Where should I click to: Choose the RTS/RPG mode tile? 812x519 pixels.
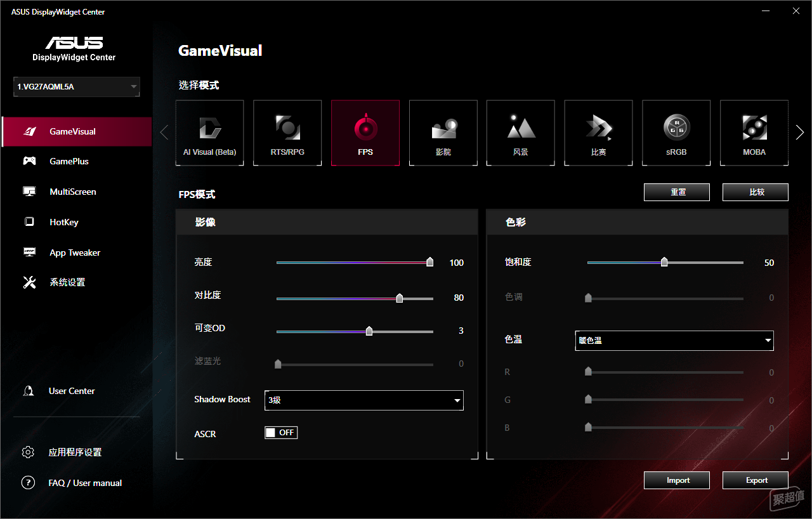[x=287, y=133]
